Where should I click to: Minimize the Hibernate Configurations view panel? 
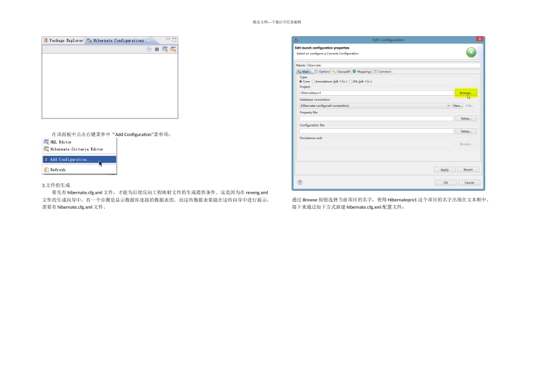[168, 39]
